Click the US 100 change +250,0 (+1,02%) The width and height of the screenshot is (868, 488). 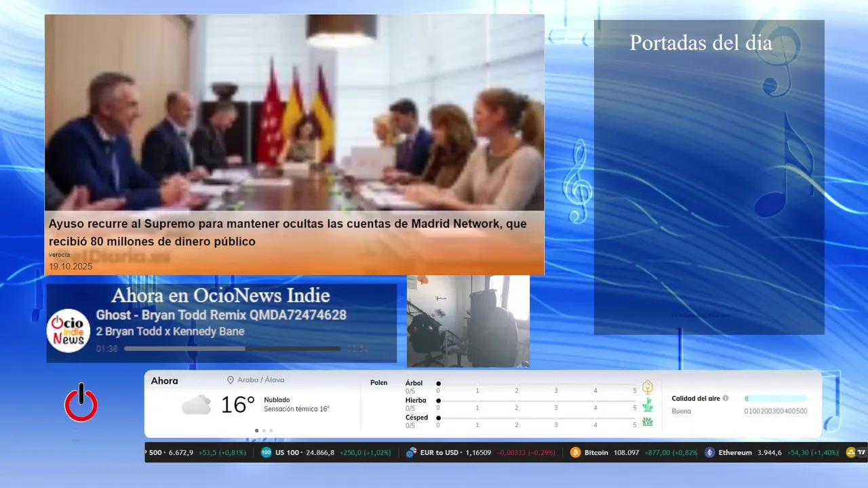tap(366, 453)
